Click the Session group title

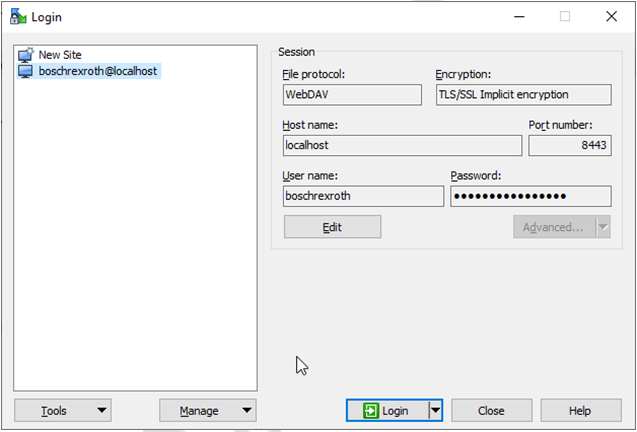click(296, 52)
